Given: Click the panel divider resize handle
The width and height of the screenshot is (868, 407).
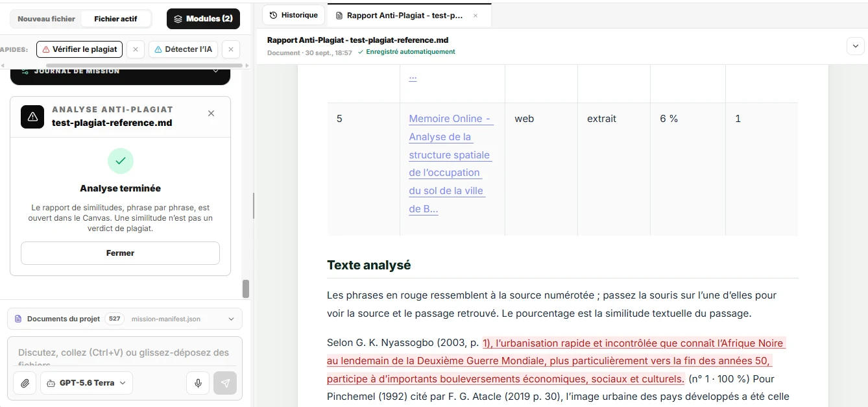Looking at the screenshot, I should [x=253, y=206].
